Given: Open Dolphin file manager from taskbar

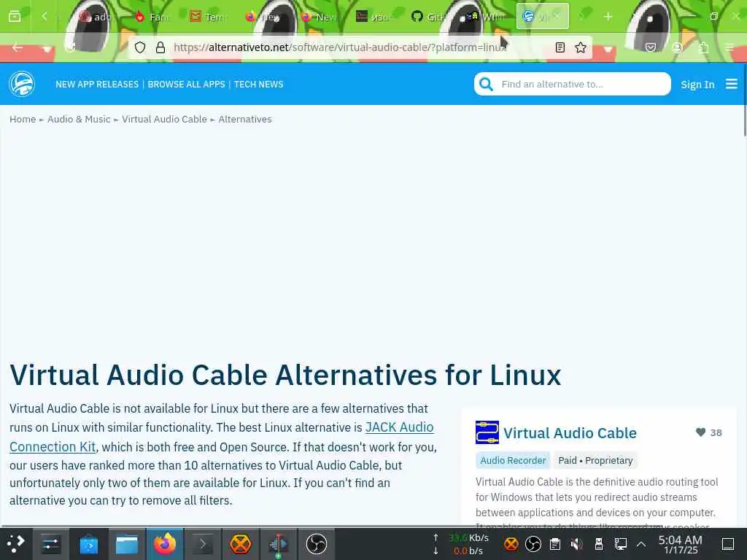Looking at the screenshot, I should tap(127, 544).
